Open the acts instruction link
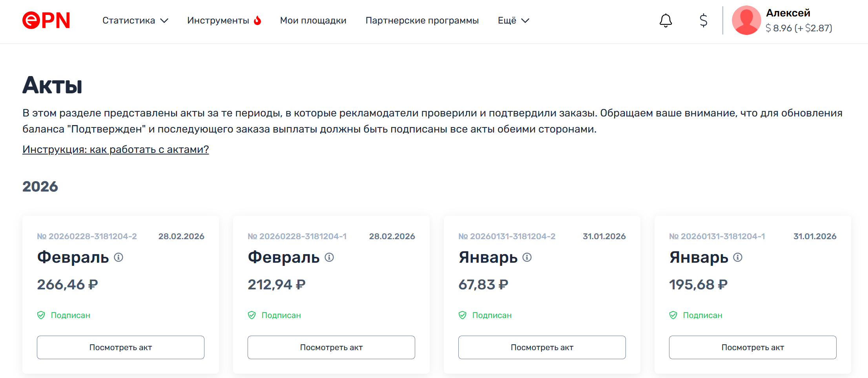The image size is (868, 378). coord(115,149)
